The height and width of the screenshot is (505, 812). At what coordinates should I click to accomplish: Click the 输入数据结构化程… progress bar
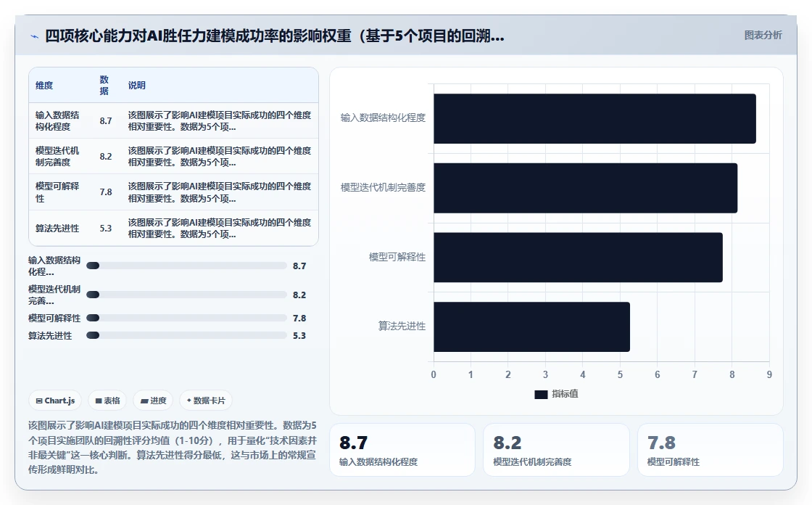(x=186, y=266)
